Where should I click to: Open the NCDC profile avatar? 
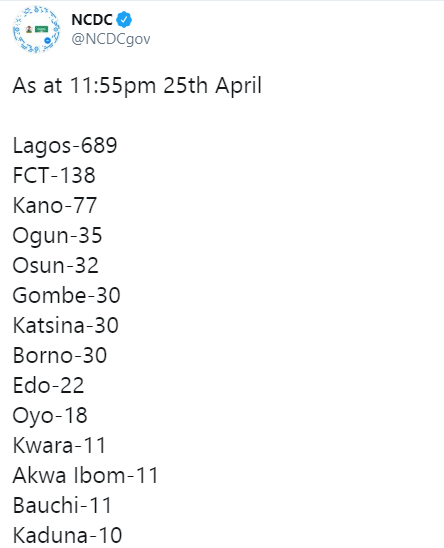tap(36, 29)
